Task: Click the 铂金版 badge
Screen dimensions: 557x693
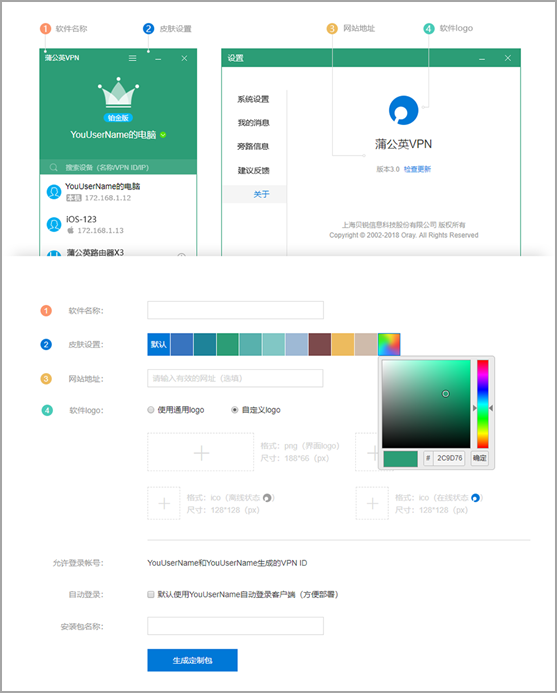Action: (x=118, y=118)
